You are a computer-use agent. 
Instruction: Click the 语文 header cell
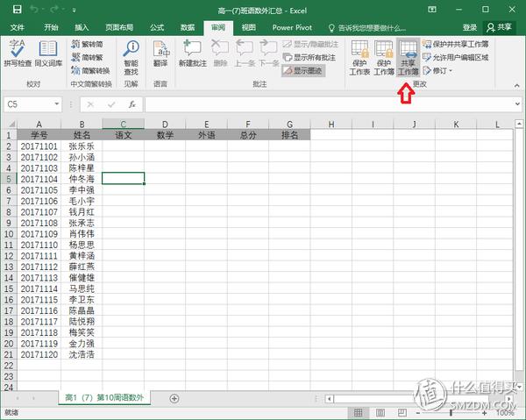point(123,135)
